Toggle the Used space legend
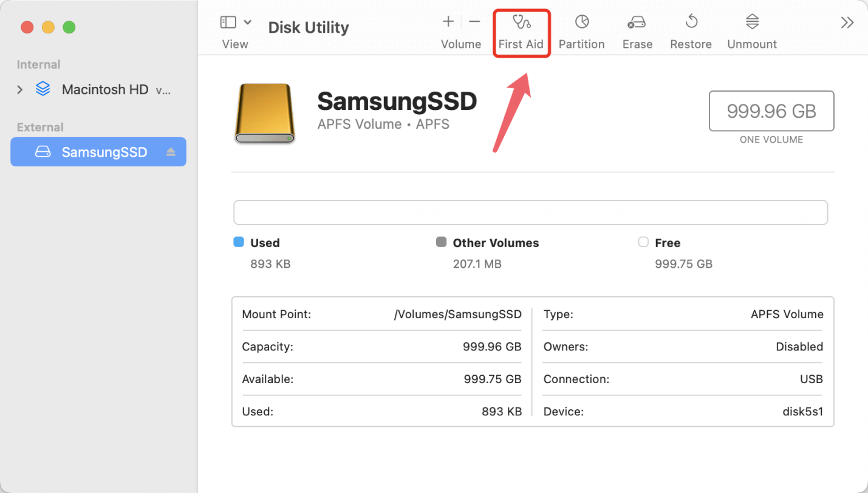The width and height of the screenshot is (868, 493). pos(264,243)
